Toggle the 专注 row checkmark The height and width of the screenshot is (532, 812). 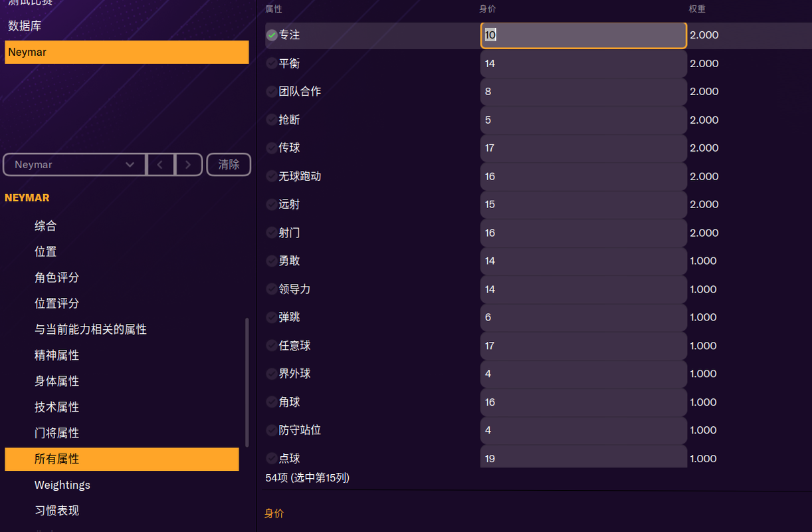pos(272,35)
